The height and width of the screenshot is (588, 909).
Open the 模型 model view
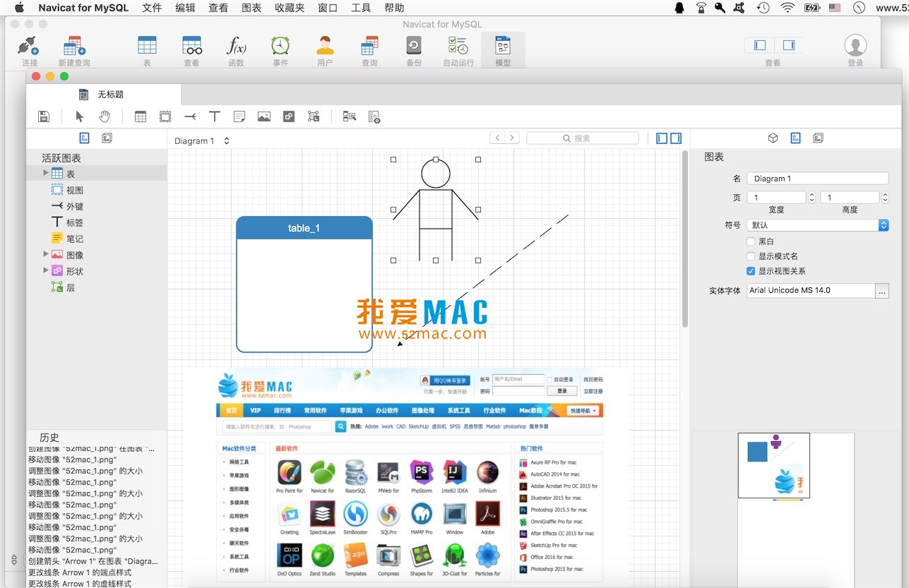pos(503,47)
